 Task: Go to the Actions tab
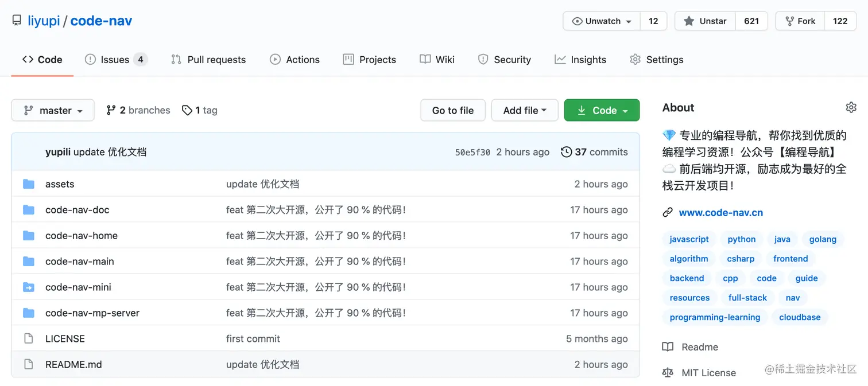click(294, 60)
